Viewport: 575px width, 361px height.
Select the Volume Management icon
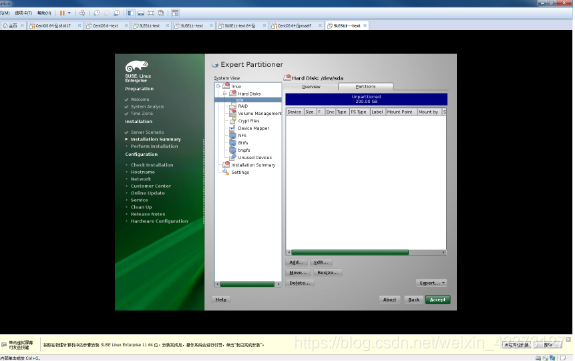(233, 113)
